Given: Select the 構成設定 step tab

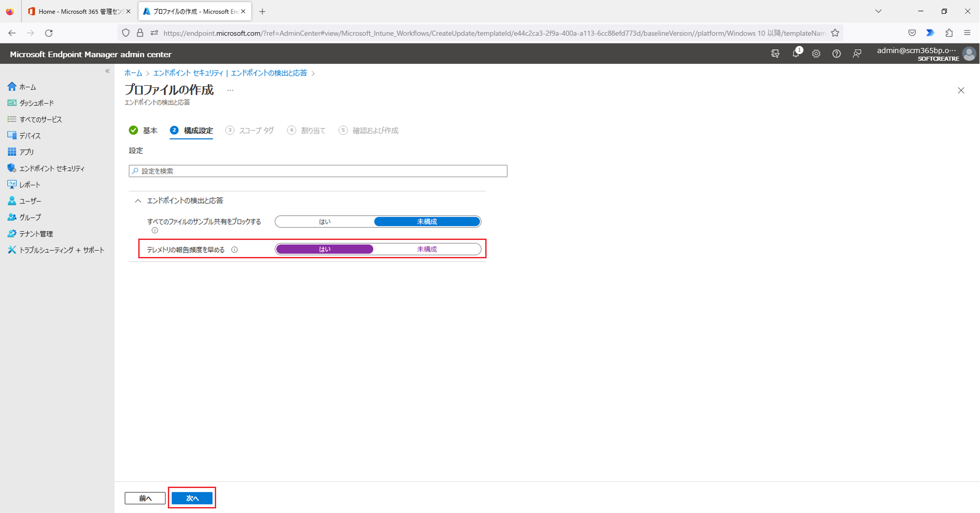Looking at the screenshot, I should [191, 130].
